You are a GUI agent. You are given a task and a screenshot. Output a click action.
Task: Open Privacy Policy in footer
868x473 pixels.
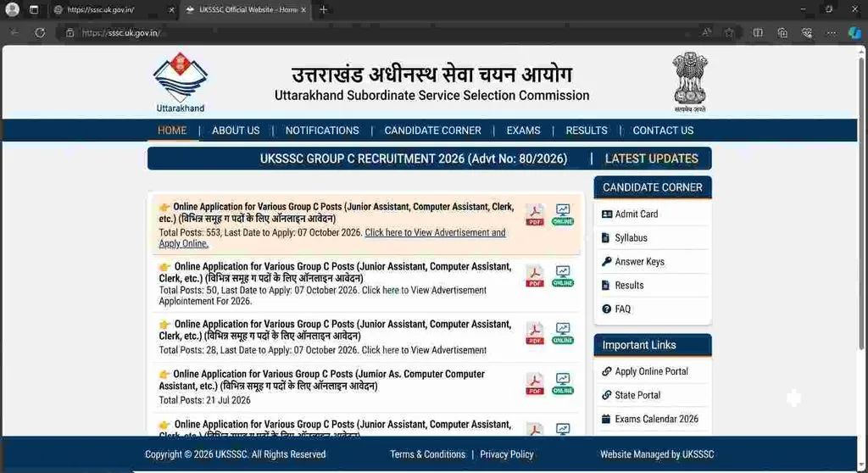point(507,454)
